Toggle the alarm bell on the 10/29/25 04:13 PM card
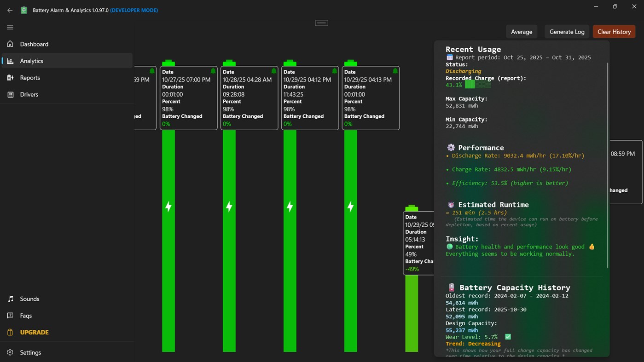 coord(395,71)
